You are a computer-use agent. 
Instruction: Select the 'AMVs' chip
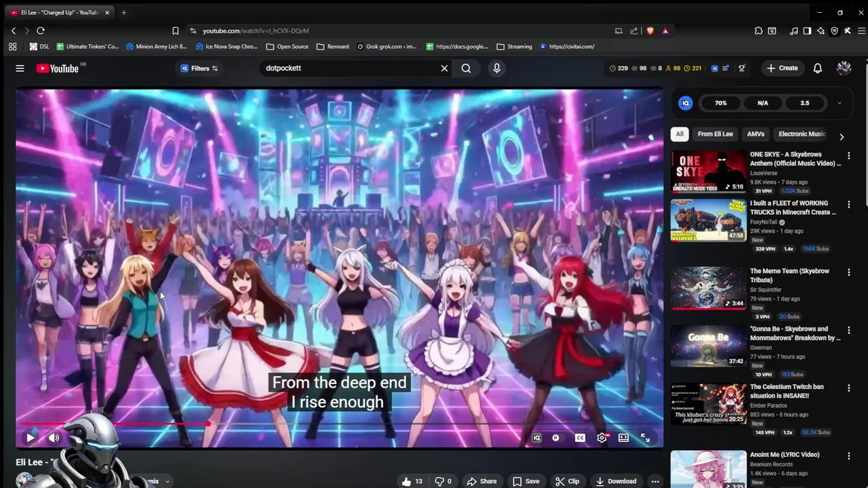(x=755, y=134)
